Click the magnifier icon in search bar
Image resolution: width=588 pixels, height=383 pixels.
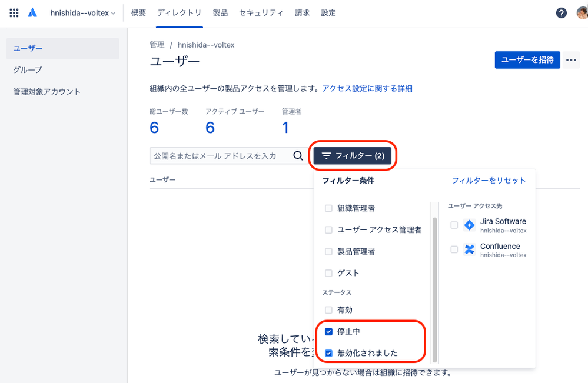pyautogui.click(x=298, y=155)
